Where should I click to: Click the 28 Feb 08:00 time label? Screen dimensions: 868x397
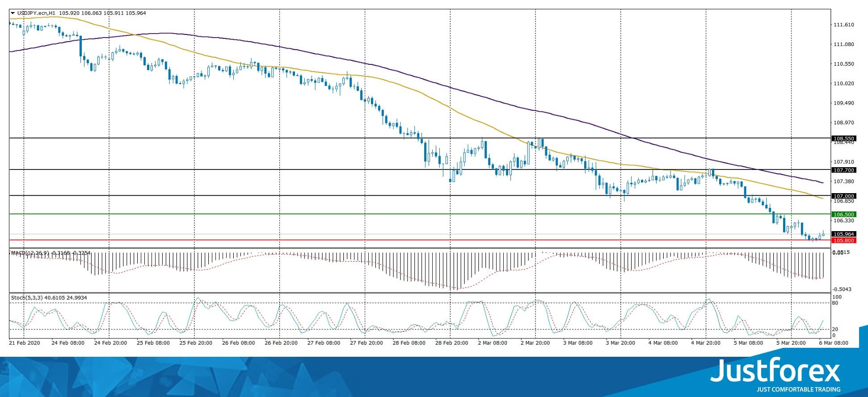[409, 343]
